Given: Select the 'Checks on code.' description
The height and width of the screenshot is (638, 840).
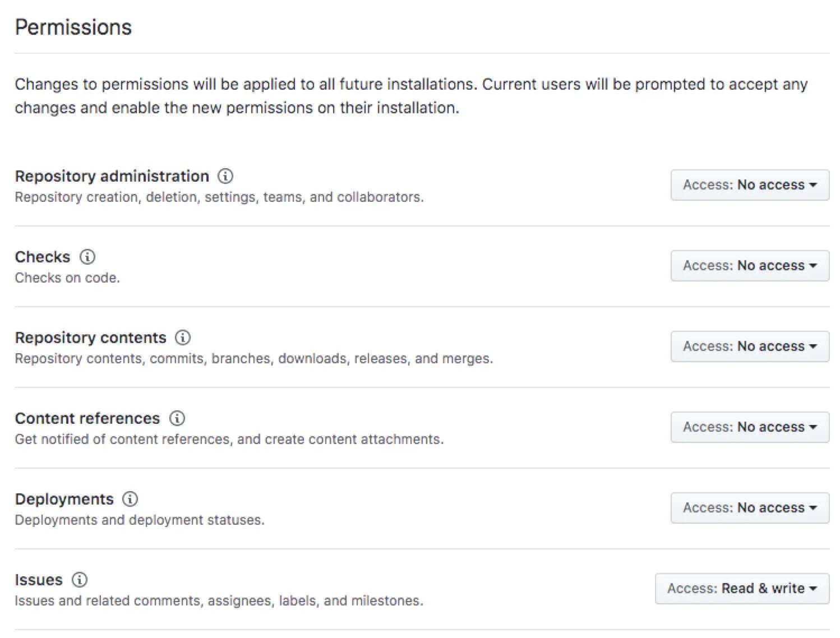Looking at the screenshot, I should click(x=67, y=278).
